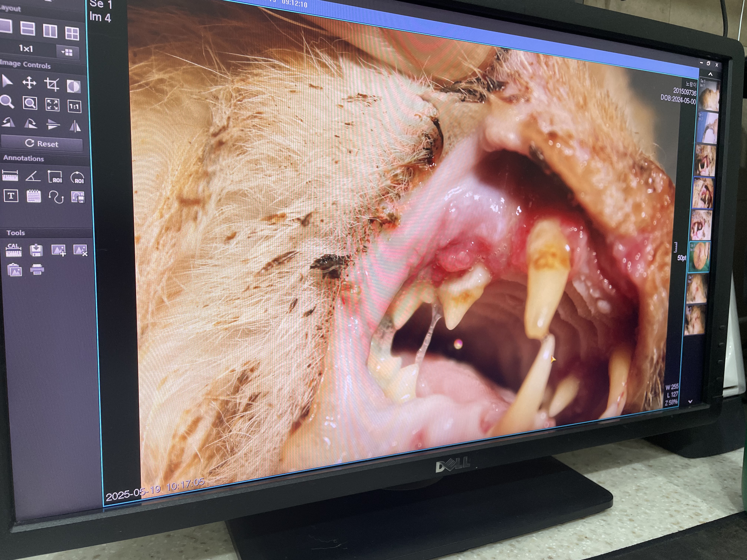Viewport: 747px width, 560px height.
Task: Click the thumbnail strip up chevron
Action: coord(710,74)
